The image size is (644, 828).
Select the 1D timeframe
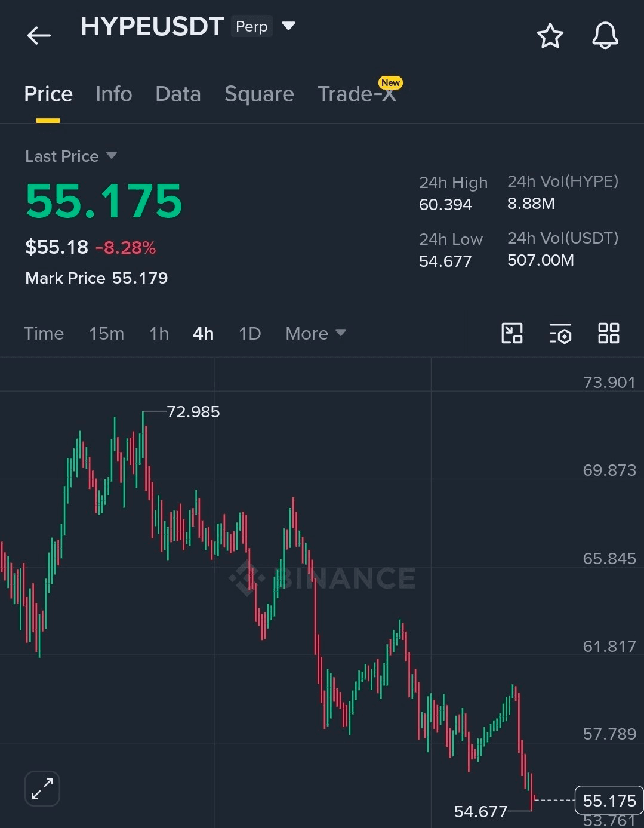tap(249, 333)
